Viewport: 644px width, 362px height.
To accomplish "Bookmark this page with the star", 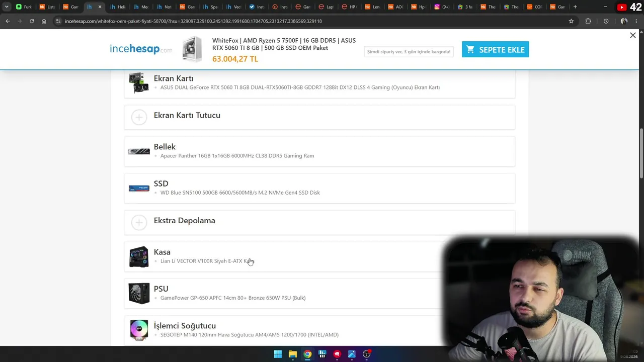I will [x=571, y=21].
